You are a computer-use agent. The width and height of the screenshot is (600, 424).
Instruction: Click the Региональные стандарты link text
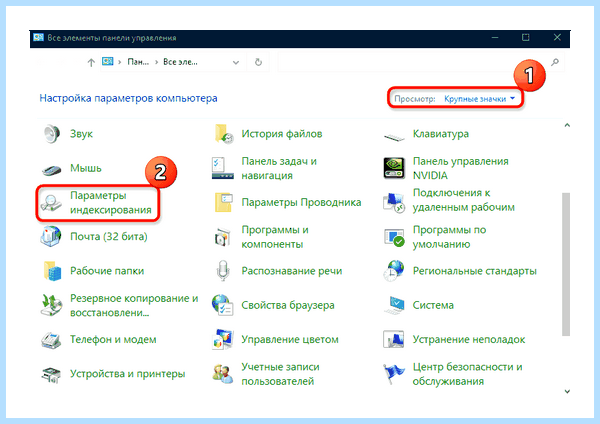tap(474, 271)
